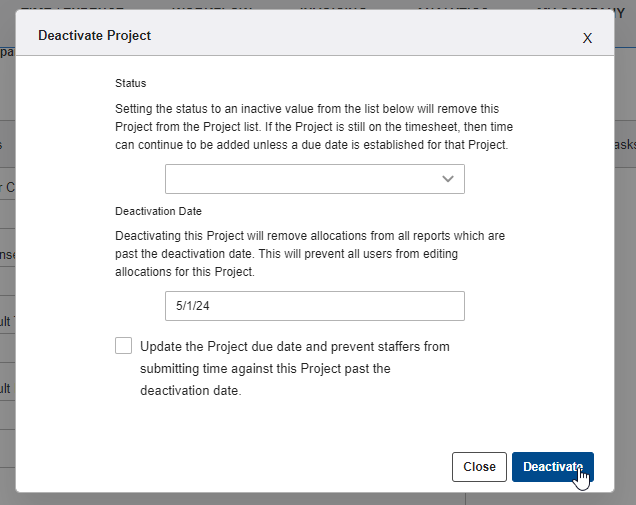
Task: Click the "prevent staffers from submitting time" label text
Action: coord(295,368)
